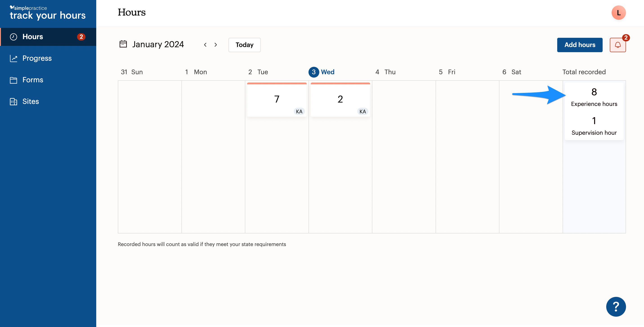644x327 pixels.
Task: Click the Sites building icon
Action: tap(13, 101)
